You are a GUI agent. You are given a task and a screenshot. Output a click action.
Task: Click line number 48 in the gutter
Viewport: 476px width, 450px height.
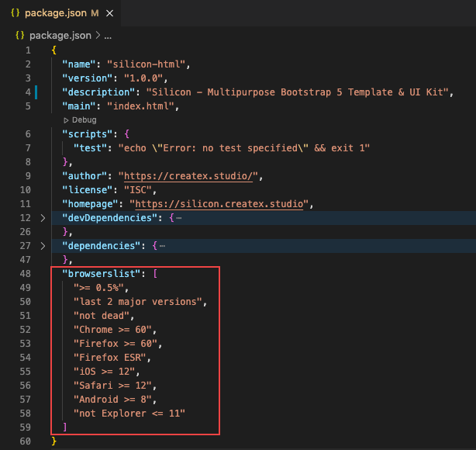[26, 274]
